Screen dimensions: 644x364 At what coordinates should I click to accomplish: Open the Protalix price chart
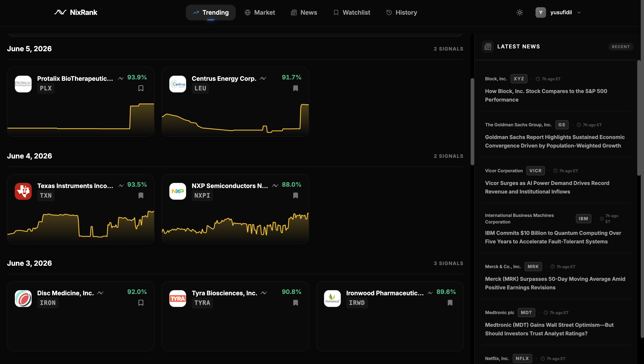[81, 119]
